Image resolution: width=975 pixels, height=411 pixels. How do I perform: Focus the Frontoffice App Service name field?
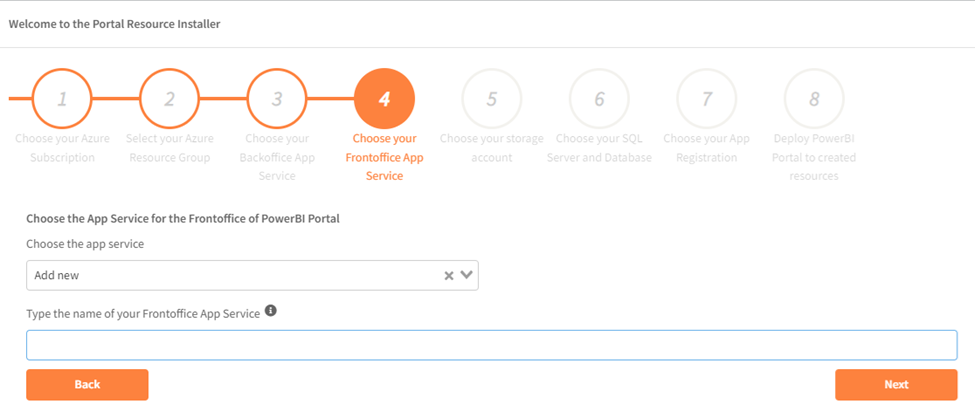pyautogui.click(x=491, y=345)
